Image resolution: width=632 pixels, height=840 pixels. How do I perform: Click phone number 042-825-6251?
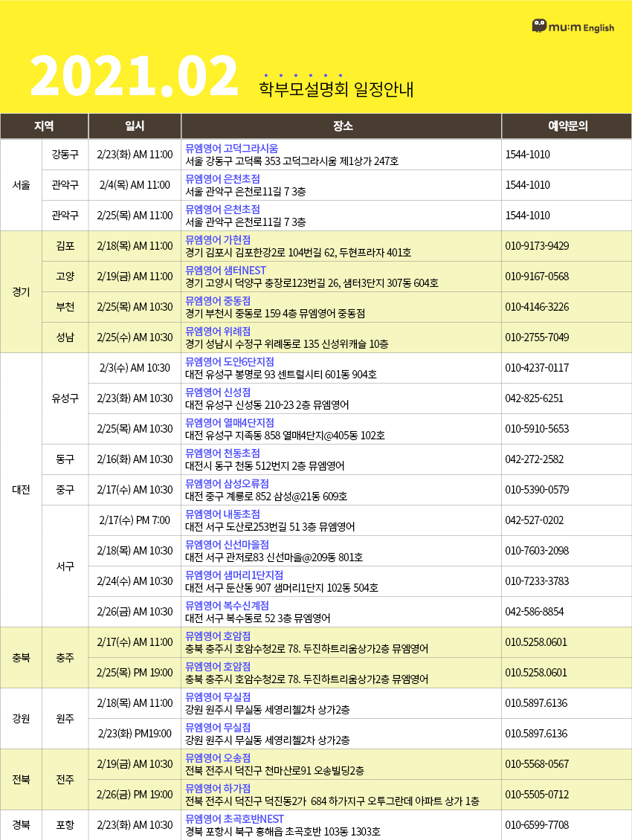[535, 399]
